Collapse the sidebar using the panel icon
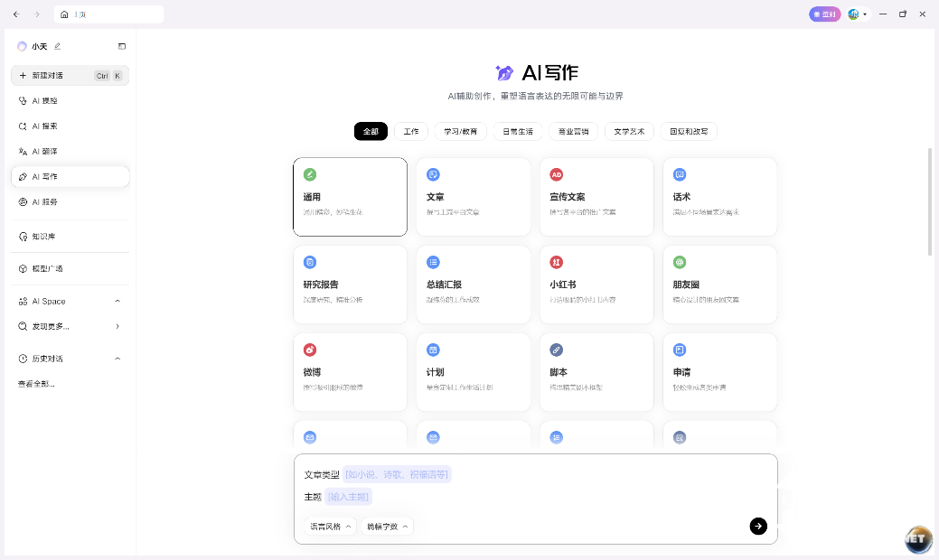This screenshot has height=560, width=939. point(122,46)
